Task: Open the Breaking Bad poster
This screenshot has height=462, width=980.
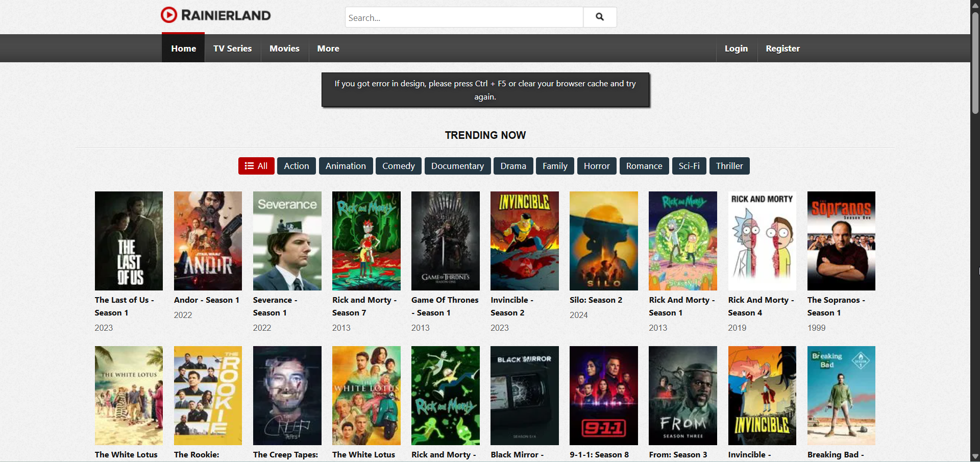Action: click(x=841, y=396)
